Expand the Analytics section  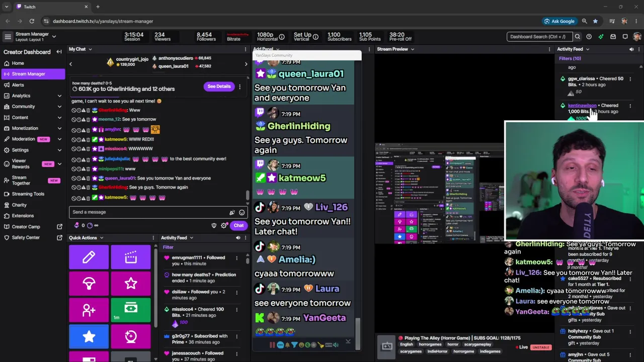click(x=59, y=96)
